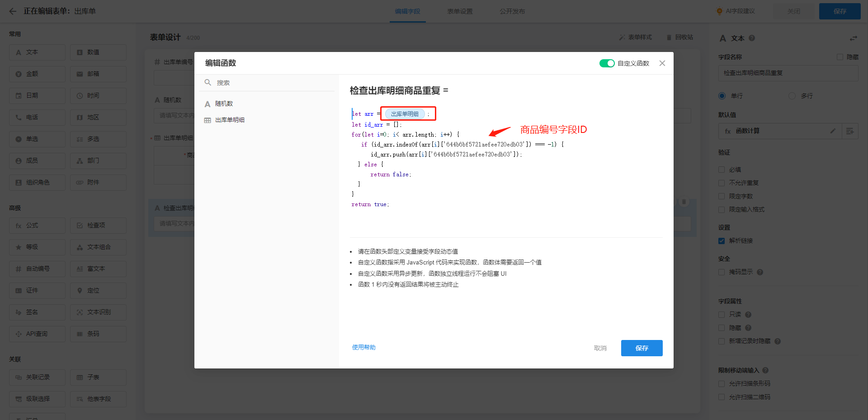
Task: Click the 出库单明细 tag in the code
Action: [x=405, y=114]
